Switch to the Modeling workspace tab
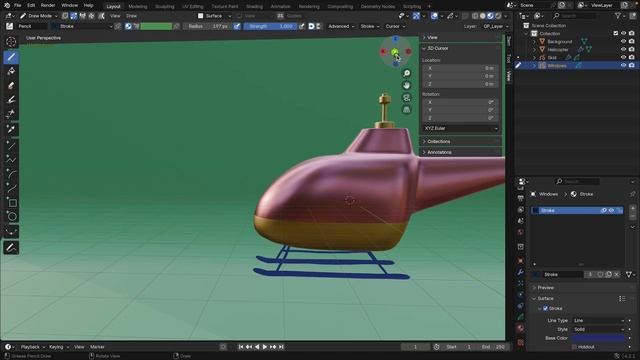Image resolution: width=640 pixels, height=360 pixels. (x=138, y=6)
